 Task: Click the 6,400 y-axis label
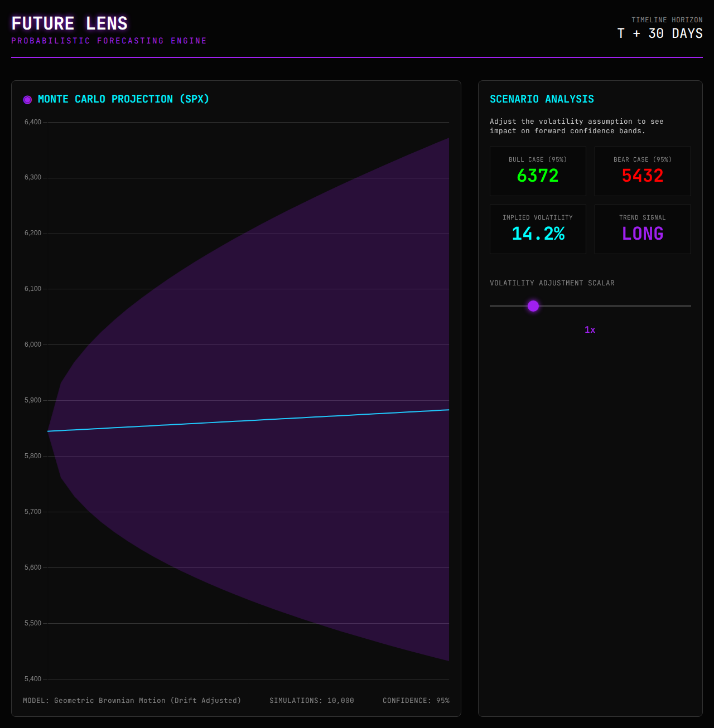pos(33,122)
